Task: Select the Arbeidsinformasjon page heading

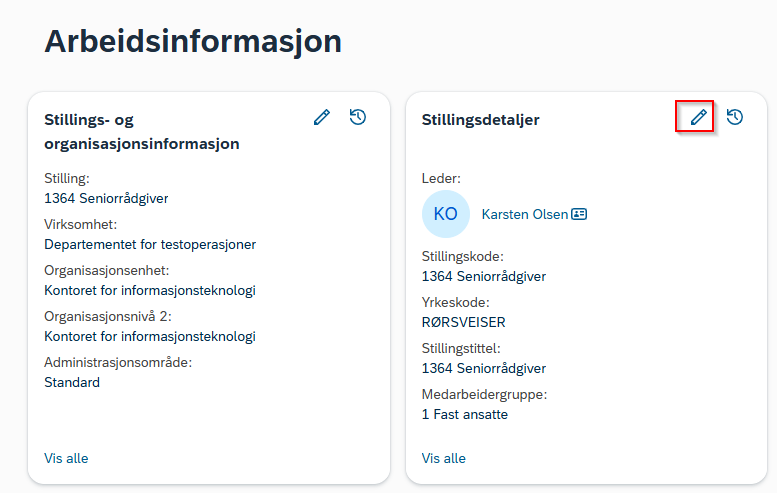Action: click(193, 41)
